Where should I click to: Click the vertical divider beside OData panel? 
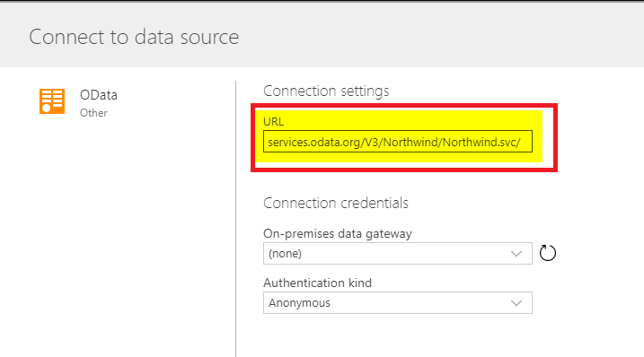[235, 219]
